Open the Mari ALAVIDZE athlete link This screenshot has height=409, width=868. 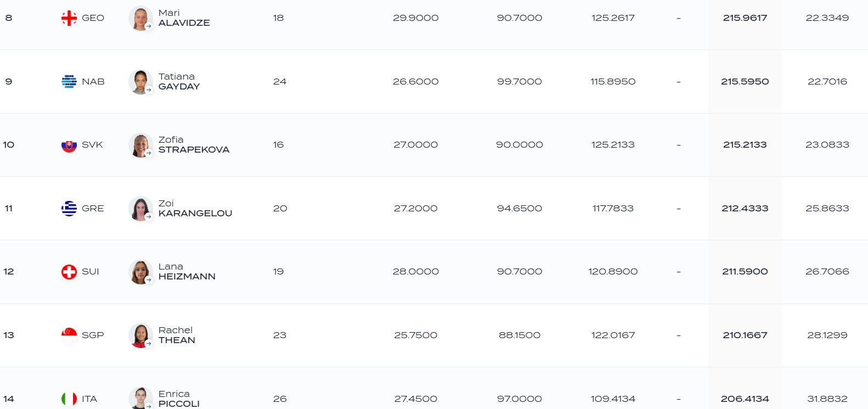[x=184, y=18]
